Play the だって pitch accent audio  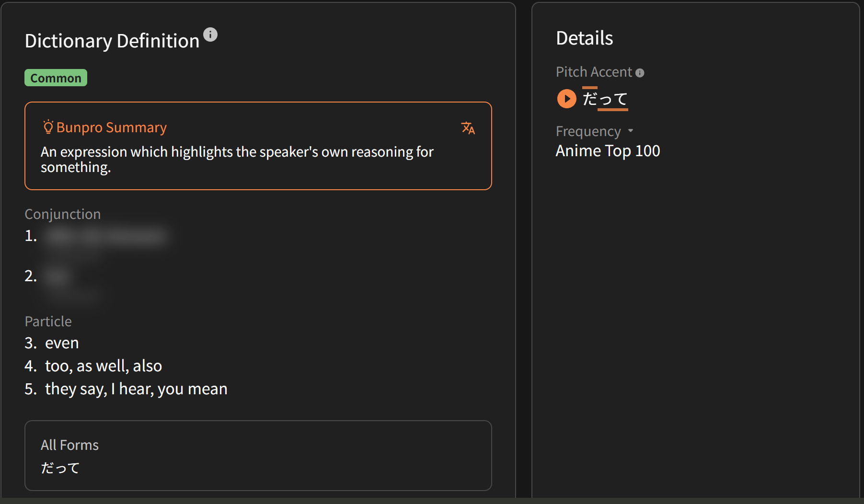click(x=566, y=99)
